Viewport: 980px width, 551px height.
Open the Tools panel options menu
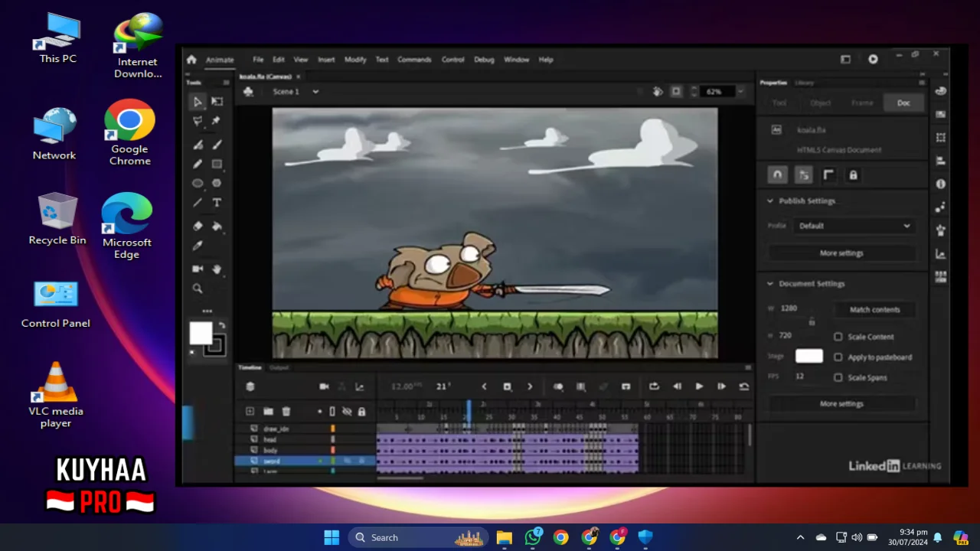tap(226, 83)
